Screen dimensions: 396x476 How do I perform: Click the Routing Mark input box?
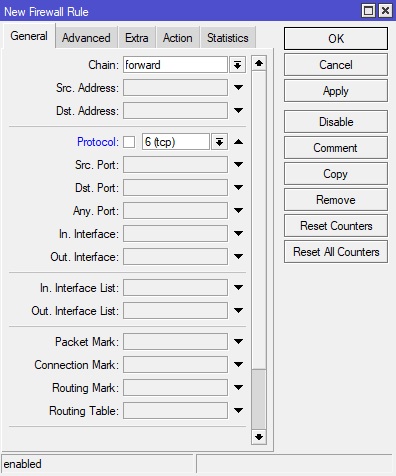[175, 388]
